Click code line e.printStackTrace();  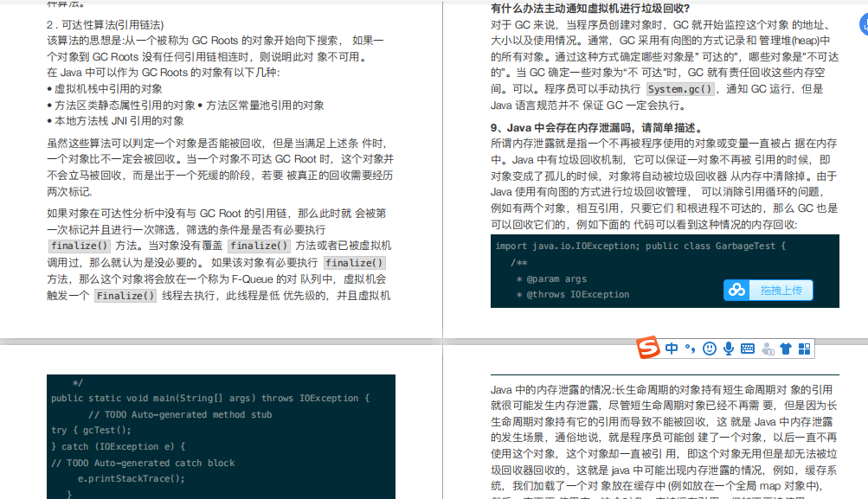point(132,478)
